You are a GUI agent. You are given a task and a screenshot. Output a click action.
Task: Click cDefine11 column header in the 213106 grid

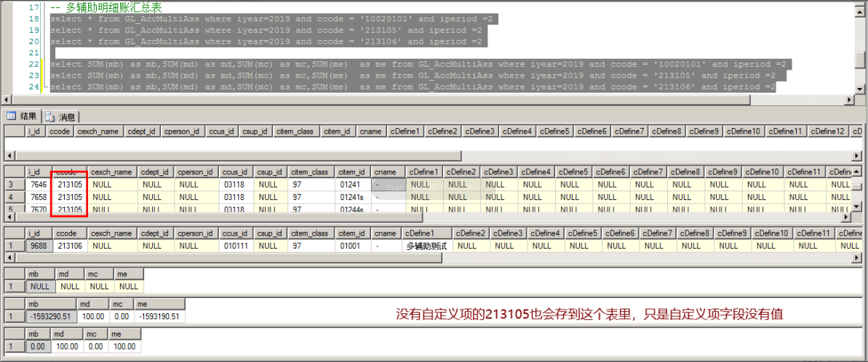tap(814, 233)
